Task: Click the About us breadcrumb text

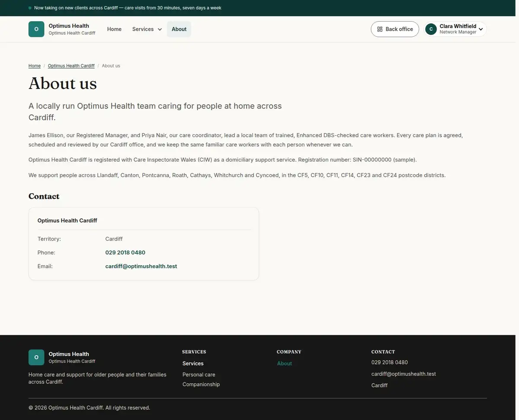Action: (111, 66)
